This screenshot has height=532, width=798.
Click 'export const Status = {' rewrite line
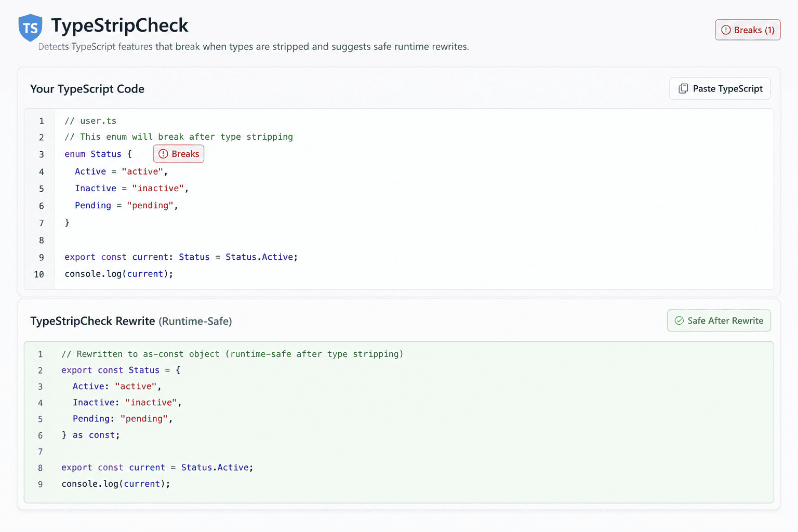[121, 370]
